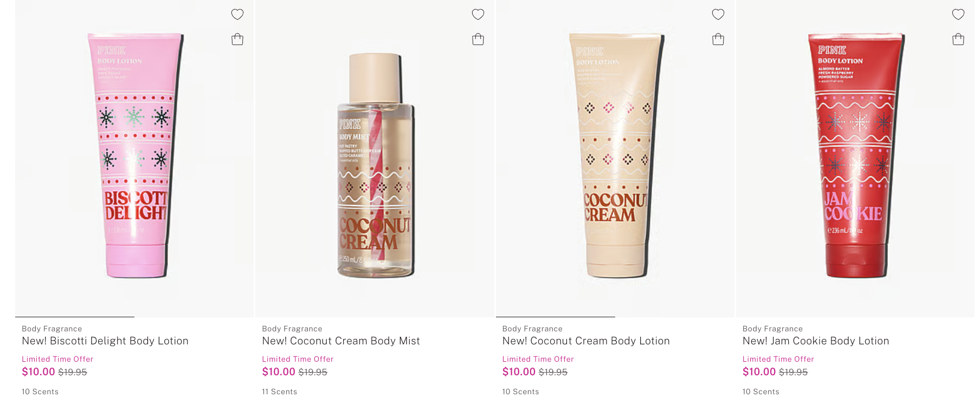Click bag icon on Jam Cookie lotion
Image resolution: width=980 pixels, height=410 pixels.
click(x=958, y=40)
